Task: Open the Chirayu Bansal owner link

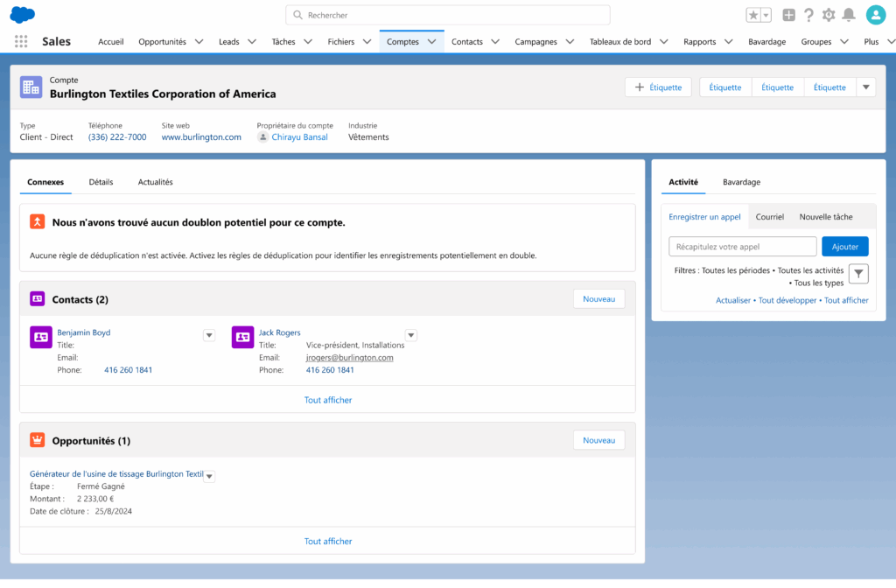Action: [299, 137]
